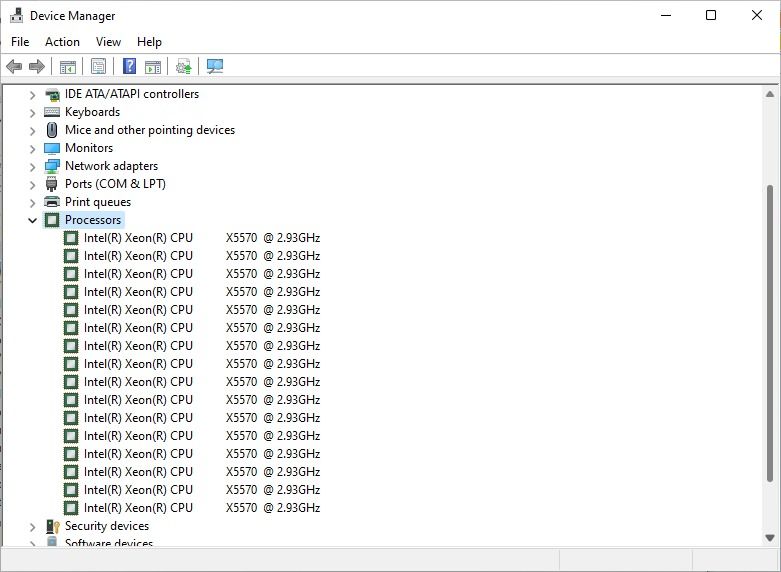Click the Back arrow toolbar icon

14,67
